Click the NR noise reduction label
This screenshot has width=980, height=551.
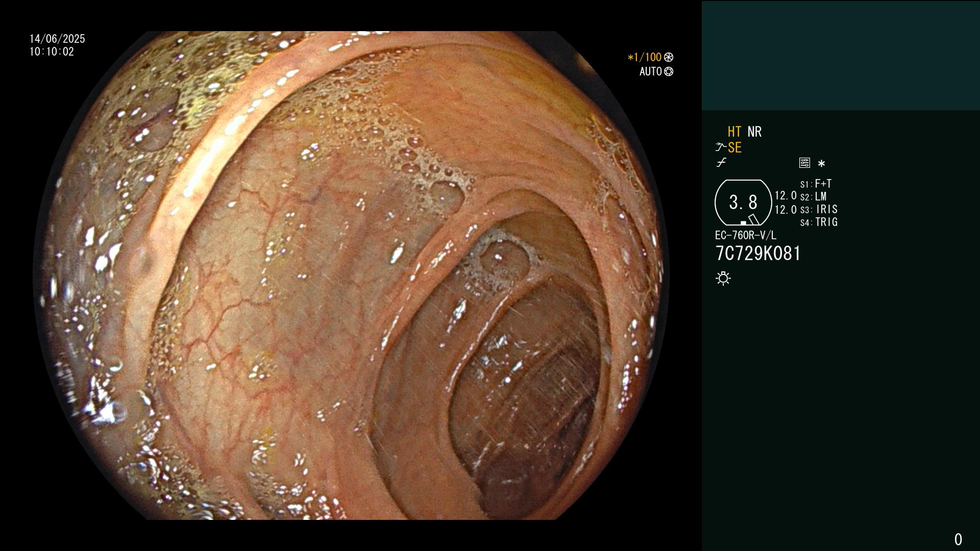point(754,132)
